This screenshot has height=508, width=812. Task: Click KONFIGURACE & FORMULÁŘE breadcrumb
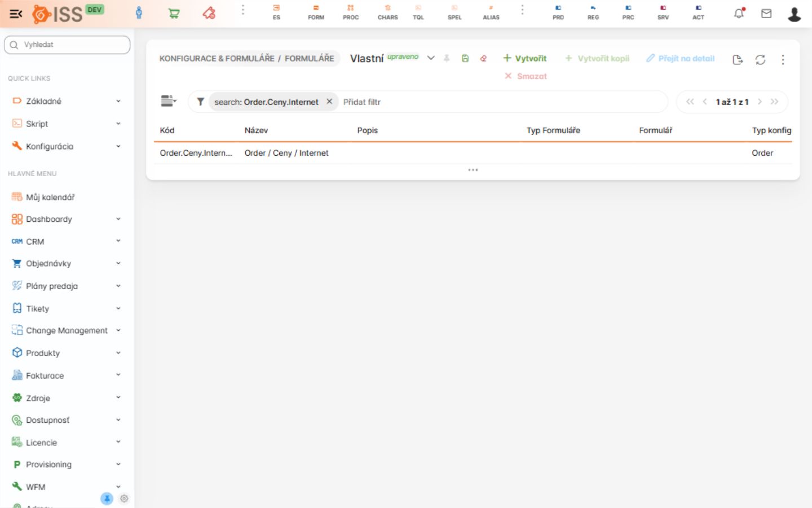pos(217,58)
